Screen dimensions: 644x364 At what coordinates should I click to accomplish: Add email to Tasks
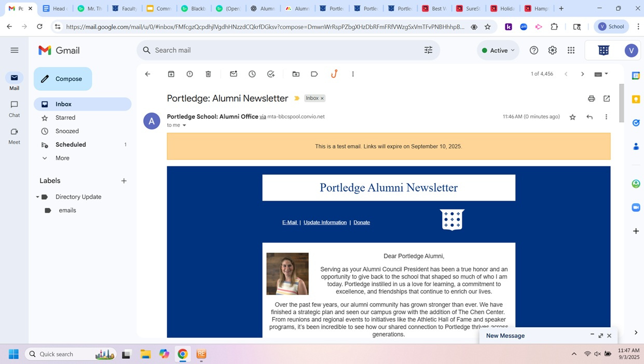pyautogui.click(x=271, y=74)
